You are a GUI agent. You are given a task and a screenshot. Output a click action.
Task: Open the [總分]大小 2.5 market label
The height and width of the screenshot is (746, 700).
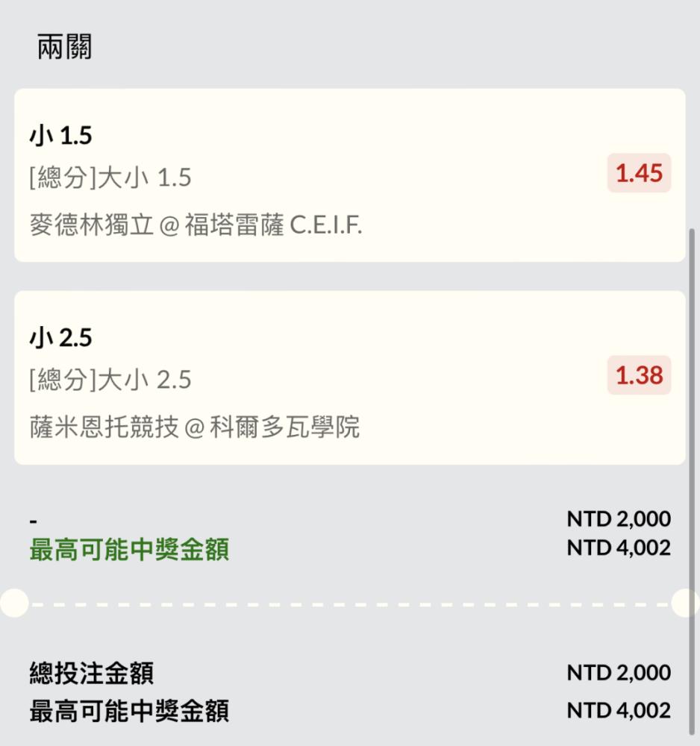(x=110, y=380)
